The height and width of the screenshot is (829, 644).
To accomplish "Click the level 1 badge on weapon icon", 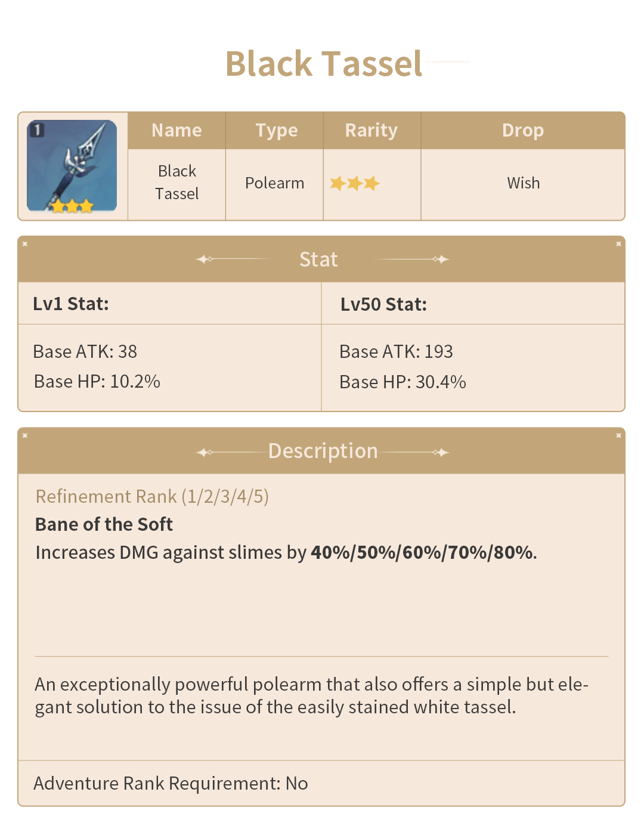I will pos(37,130).
